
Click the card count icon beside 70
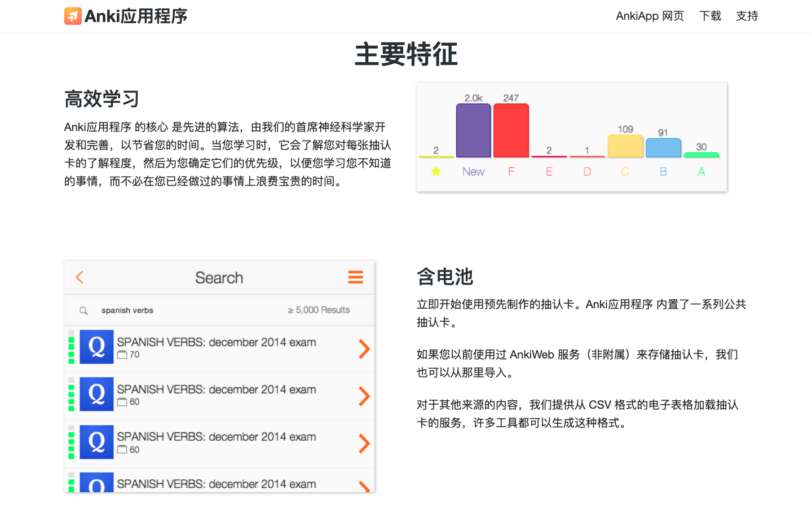122,355
